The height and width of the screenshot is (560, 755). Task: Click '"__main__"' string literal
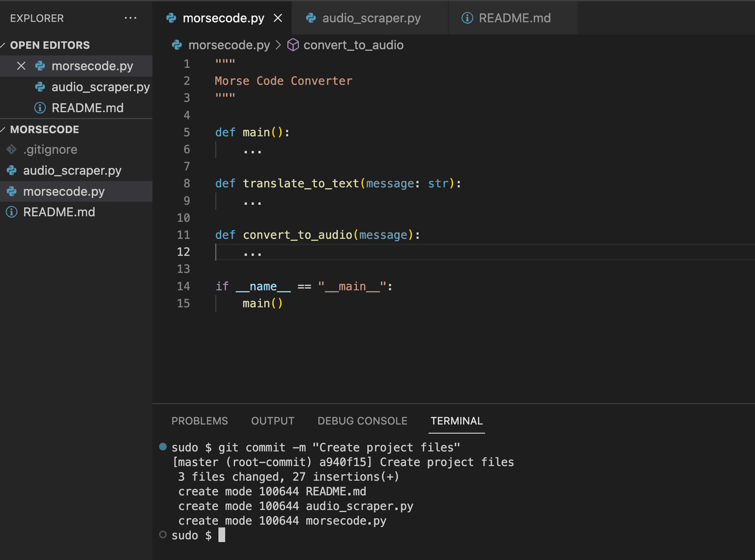coord(352,286)
